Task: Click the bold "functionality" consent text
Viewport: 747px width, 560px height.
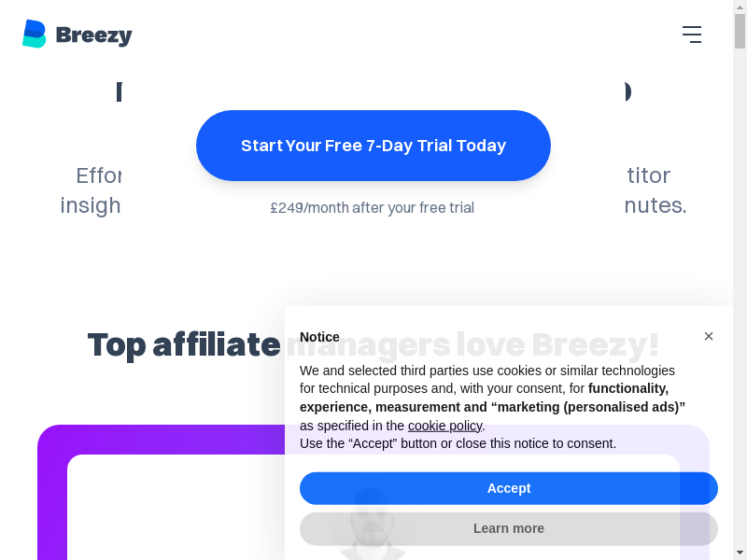Action: click(628, 388)
